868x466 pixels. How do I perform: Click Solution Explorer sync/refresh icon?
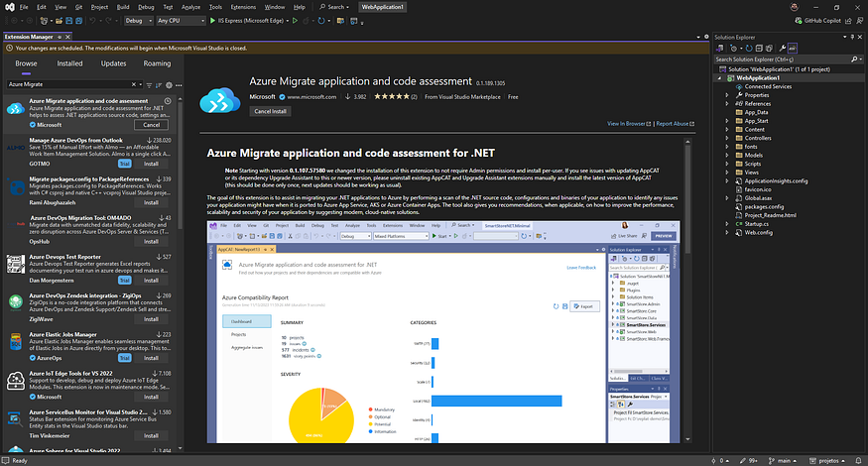(749, 49)
